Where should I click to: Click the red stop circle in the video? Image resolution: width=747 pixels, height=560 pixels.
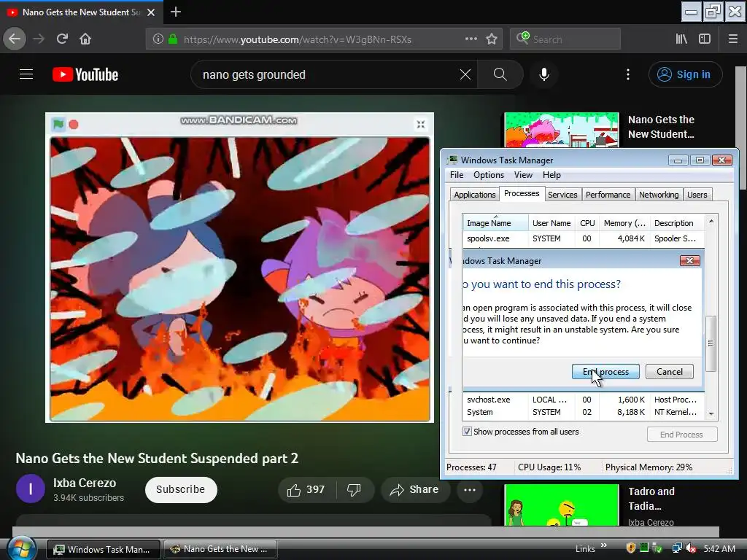coord(74,125)
